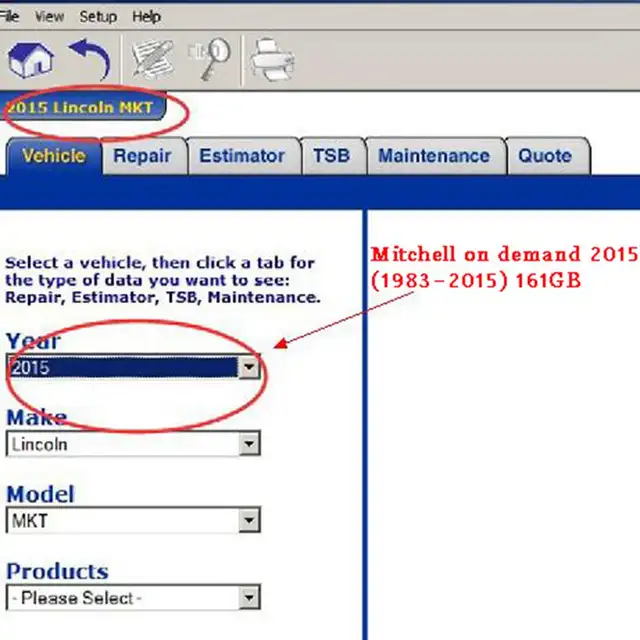This screenshot has height=640, width=640.
Task: Open the Help menu
Action: click(x=146, y=17)
